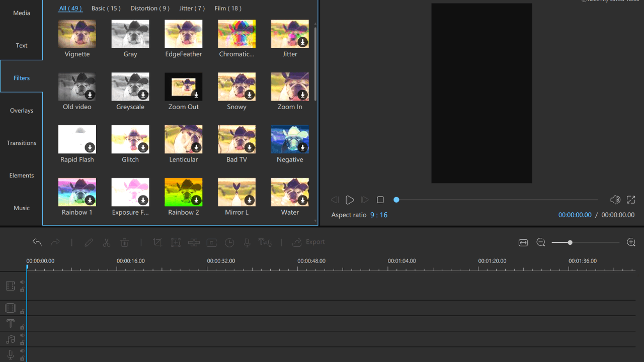Download the Old video filter
The height and width of the screenshot is (362, 644).
[90, 95]
